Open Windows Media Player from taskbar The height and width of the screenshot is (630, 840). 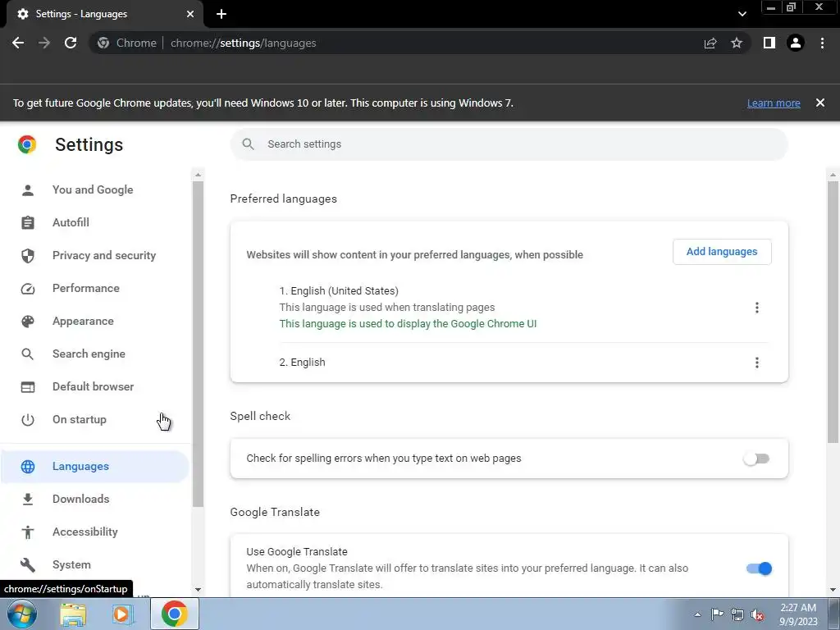pyautogui.click(x=122, y=614)
